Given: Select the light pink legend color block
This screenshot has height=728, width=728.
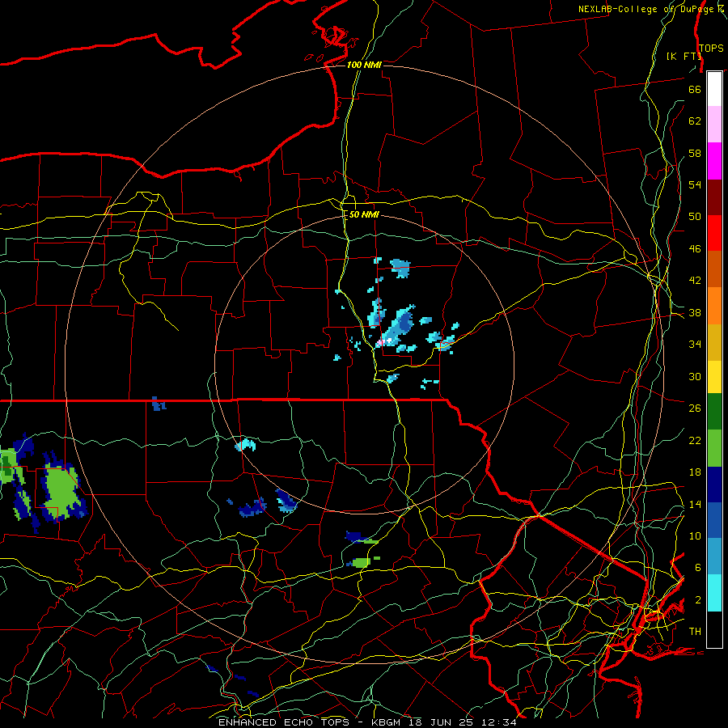Looking at the screenshot, I should [x=714, y=125].
